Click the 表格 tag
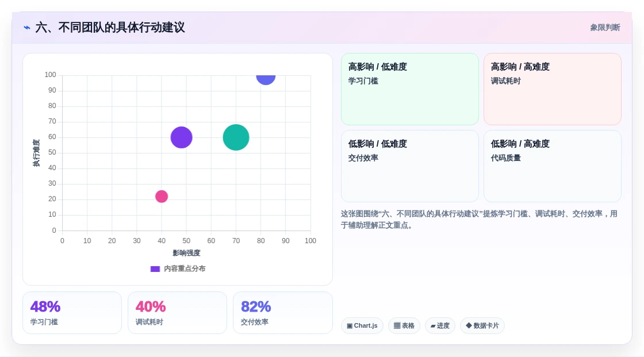 (x=404, y=326)
